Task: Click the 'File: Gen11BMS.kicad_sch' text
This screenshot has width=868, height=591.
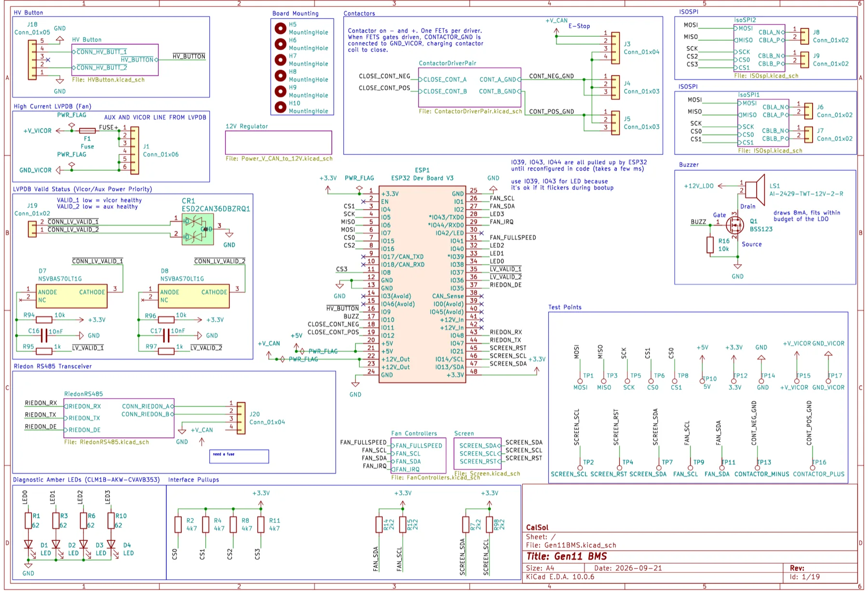Action: tap(571, 545)
